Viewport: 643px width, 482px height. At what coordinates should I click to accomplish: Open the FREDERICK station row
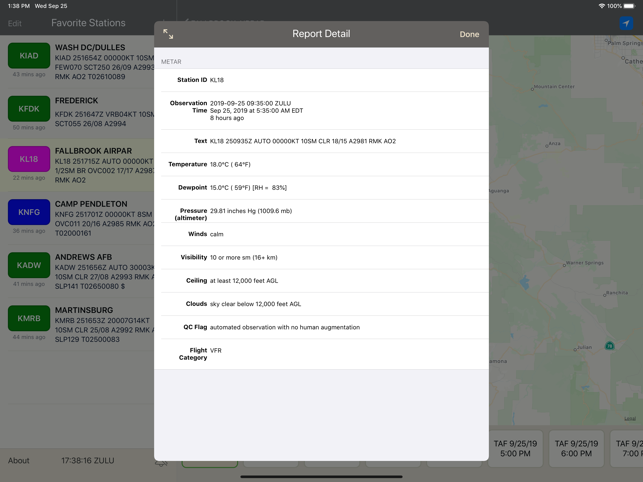77,112
